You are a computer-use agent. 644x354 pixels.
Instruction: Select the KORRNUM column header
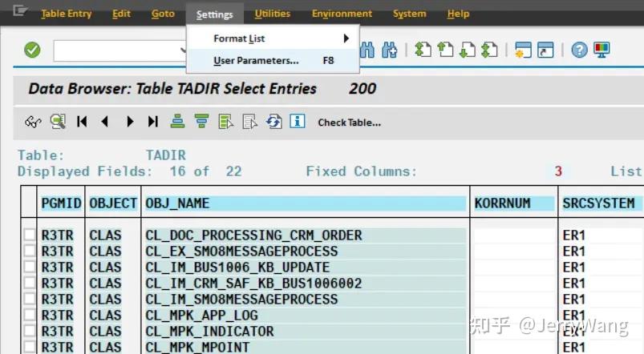click(x=514, y=203)
